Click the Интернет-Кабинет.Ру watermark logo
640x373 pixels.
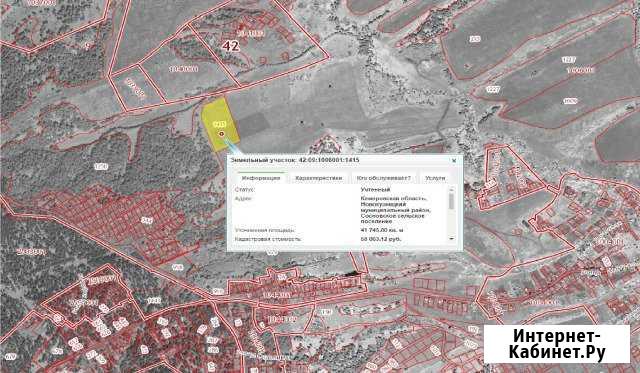557,344
